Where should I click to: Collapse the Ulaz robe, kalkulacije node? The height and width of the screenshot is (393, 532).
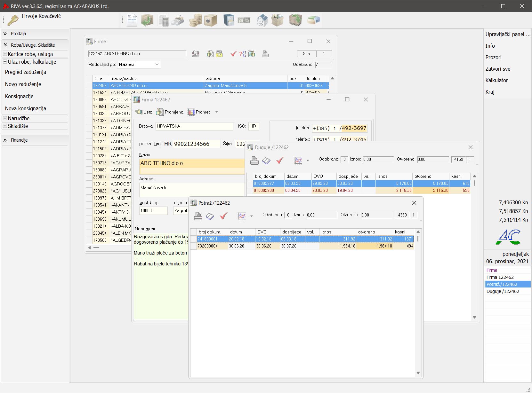(x=5, y=62)
